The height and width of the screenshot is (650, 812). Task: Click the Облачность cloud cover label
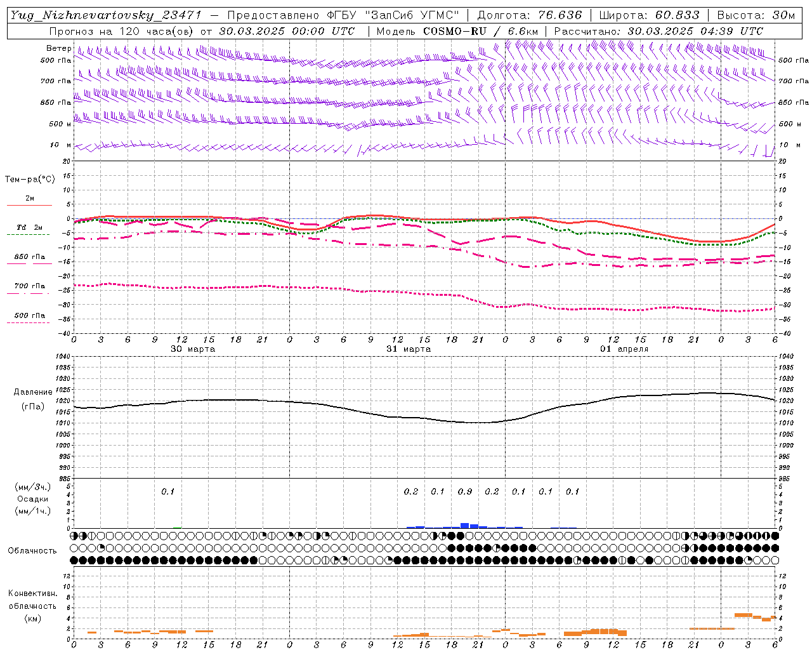click(32, 551)
